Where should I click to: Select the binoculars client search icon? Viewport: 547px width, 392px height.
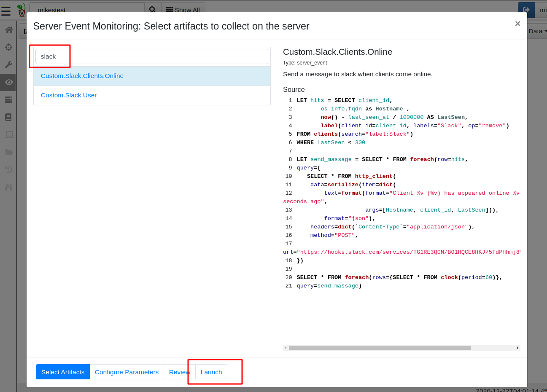tap(8, 187)
